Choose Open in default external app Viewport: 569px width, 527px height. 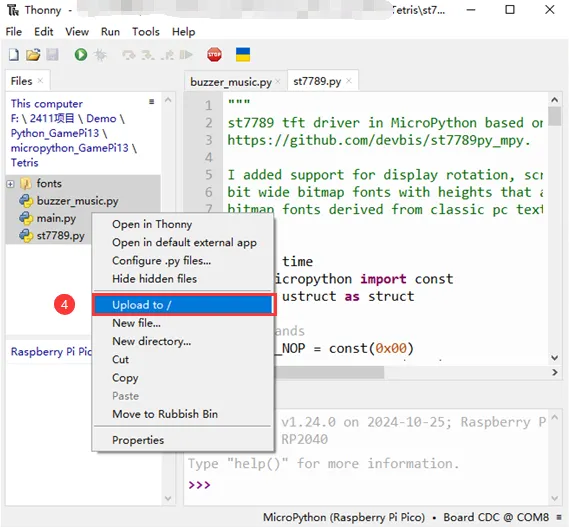coord(183,242)
